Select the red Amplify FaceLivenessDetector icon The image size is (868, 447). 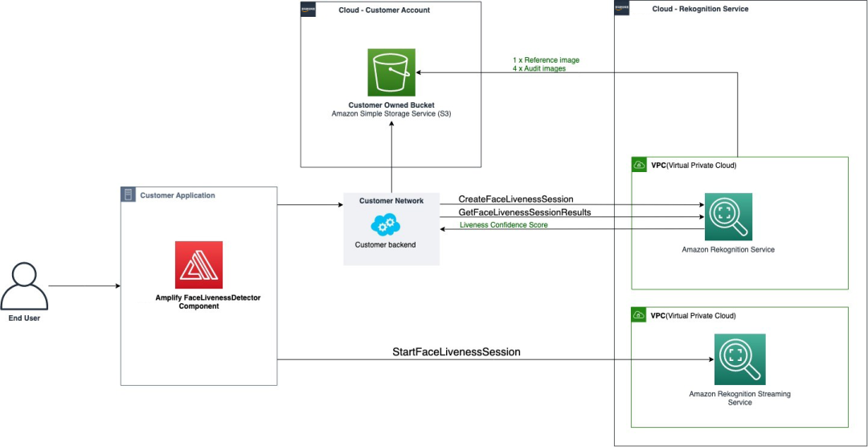[199, 265]
